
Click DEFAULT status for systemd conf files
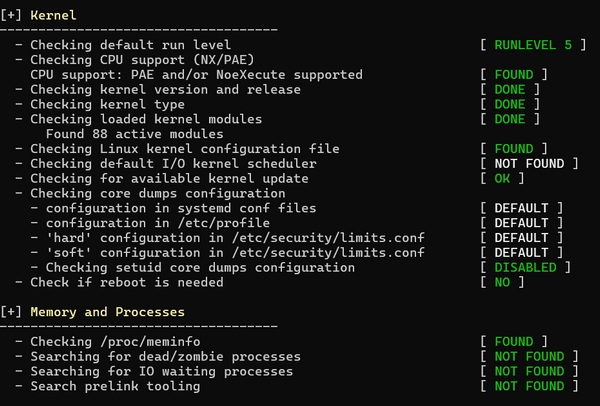click(x=521, y=208)
